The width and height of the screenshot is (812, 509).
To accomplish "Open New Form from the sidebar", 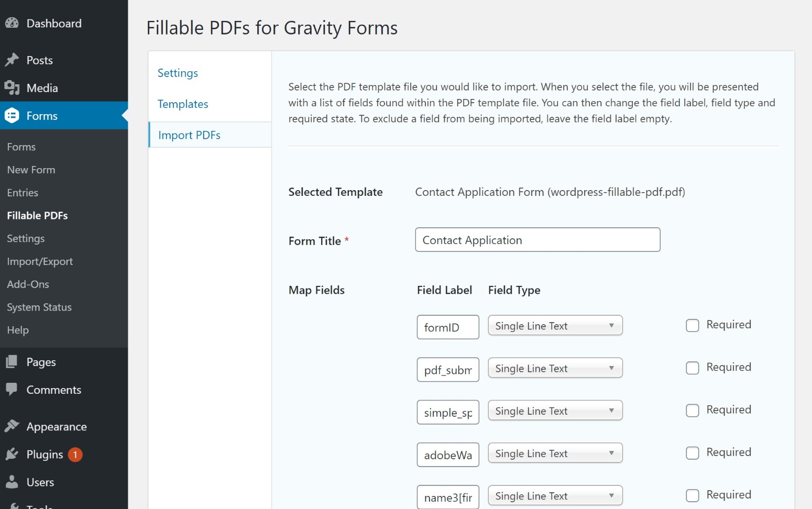I will pyautogui.click(x=31, y=169).
